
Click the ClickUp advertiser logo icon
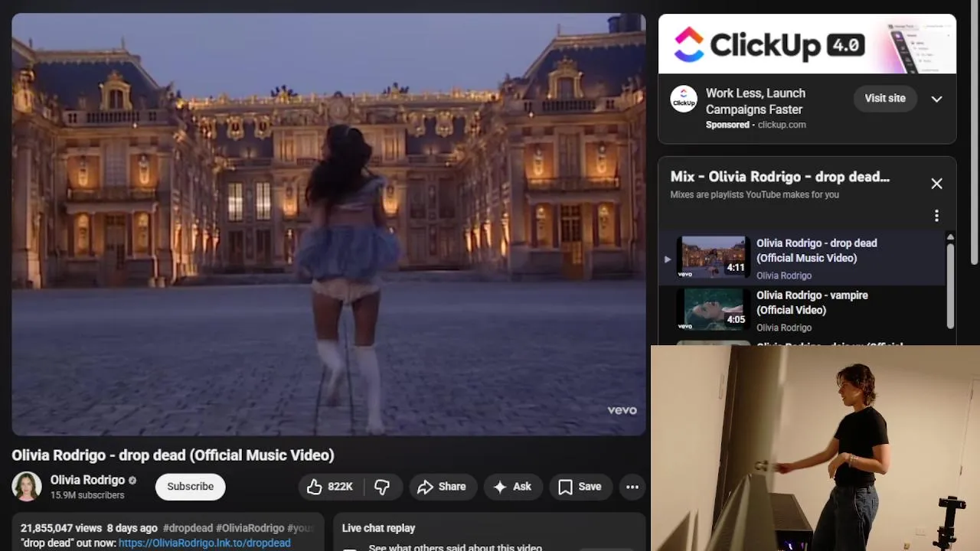tap(684, 99)
